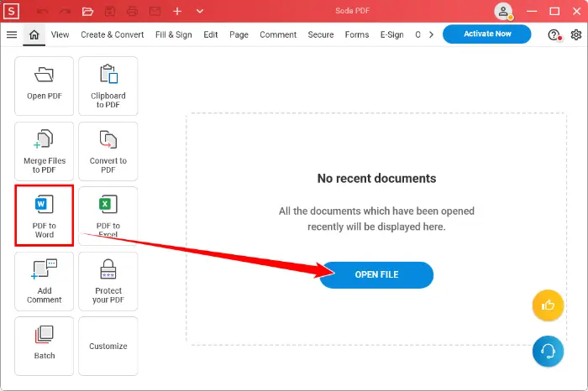The image size is (588, 391).
Task: Click the Convert to PDF tile
Action: tap(108, 151)
